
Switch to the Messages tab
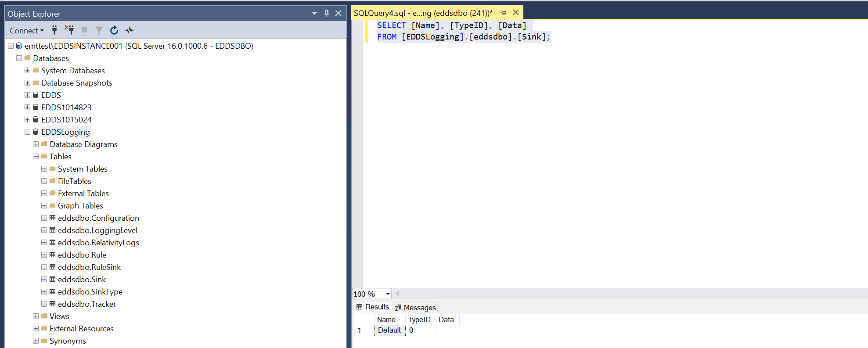[x=415, y=308]
